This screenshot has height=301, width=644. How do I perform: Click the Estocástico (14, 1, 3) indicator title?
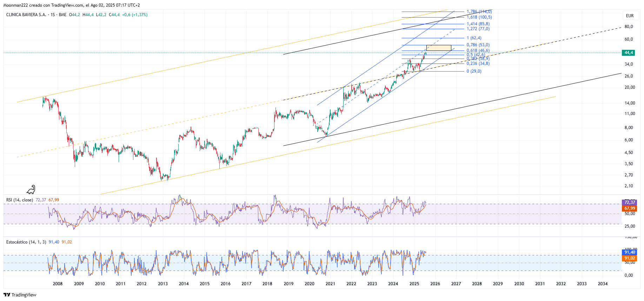point(26,242)
